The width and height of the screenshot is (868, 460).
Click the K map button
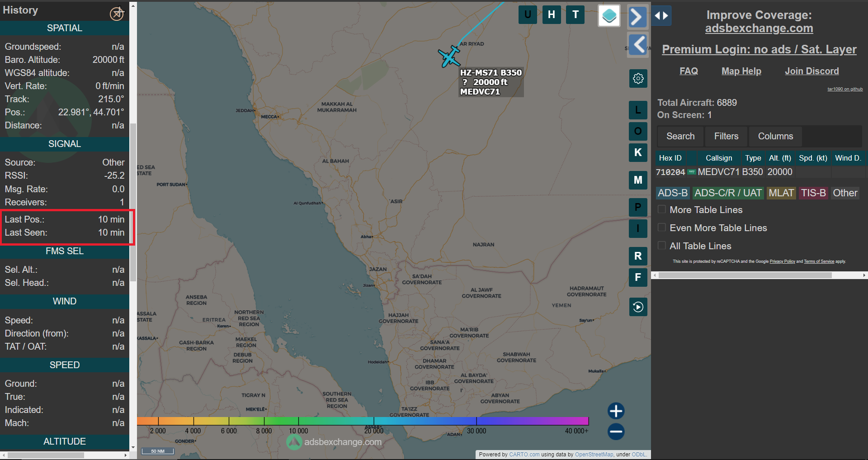[638, 152]
